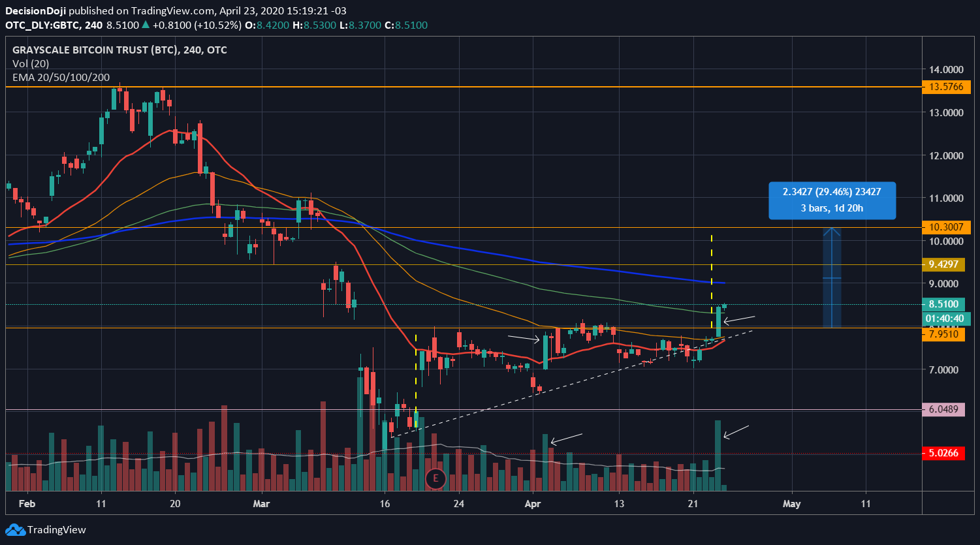980x545 pixels.
Task: Click the 6.0489 price label
Action: [x=943, y=410]
